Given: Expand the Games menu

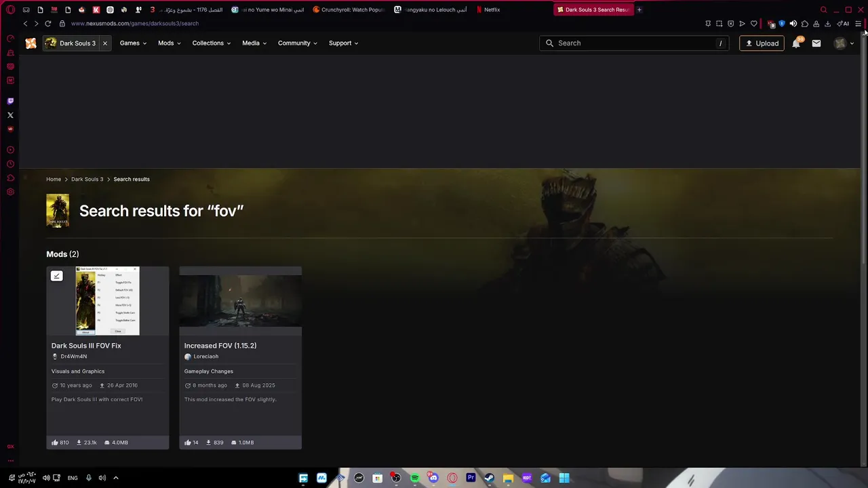Looking at the screenshot, I should pyautogui.click(x=133, y=43).
